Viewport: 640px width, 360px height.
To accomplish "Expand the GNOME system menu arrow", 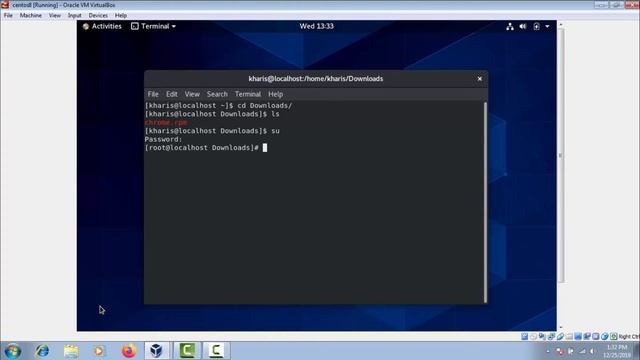I will 547,27.
